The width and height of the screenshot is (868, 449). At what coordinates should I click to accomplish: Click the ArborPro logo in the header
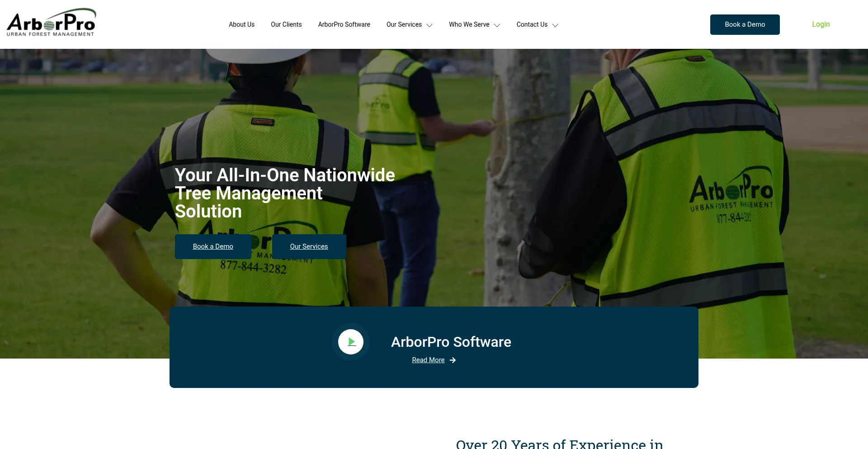(51, 22)
